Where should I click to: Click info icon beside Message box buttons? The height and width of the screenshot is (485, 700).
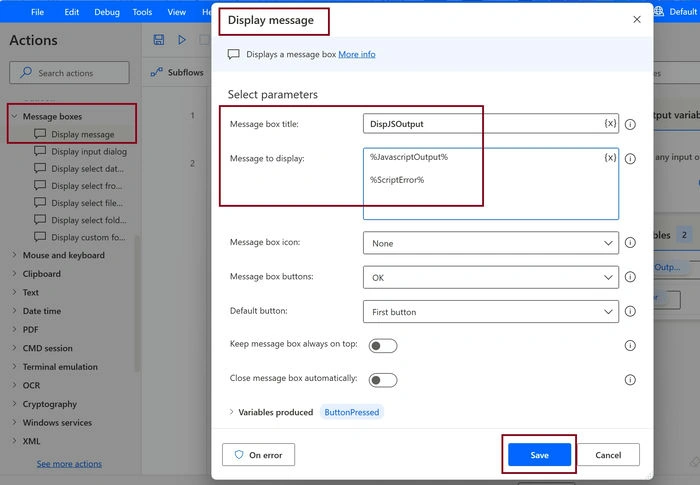tap(630, 277)
